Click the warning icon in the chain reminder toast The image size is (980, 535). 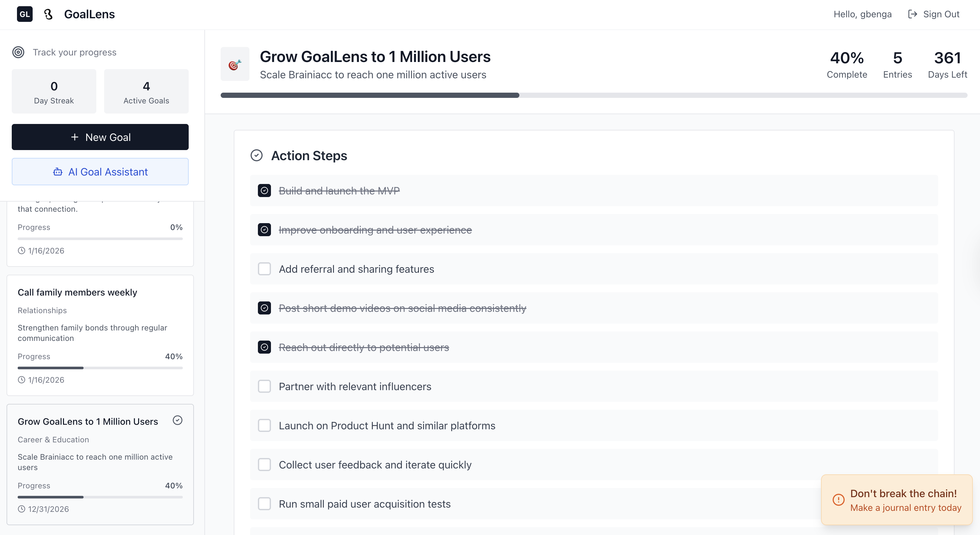coord(838,500)
